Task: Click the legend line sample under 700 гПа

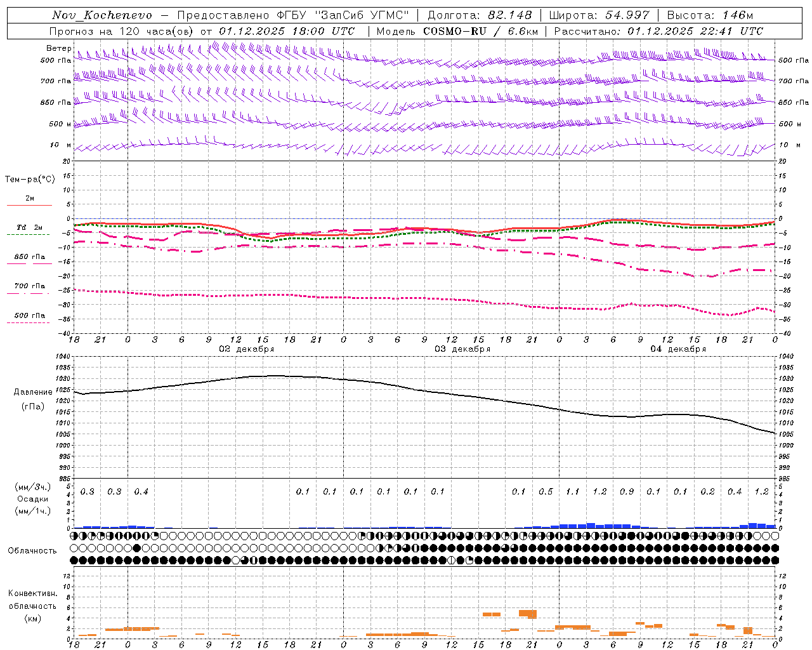Action: [x=28, y=293]
